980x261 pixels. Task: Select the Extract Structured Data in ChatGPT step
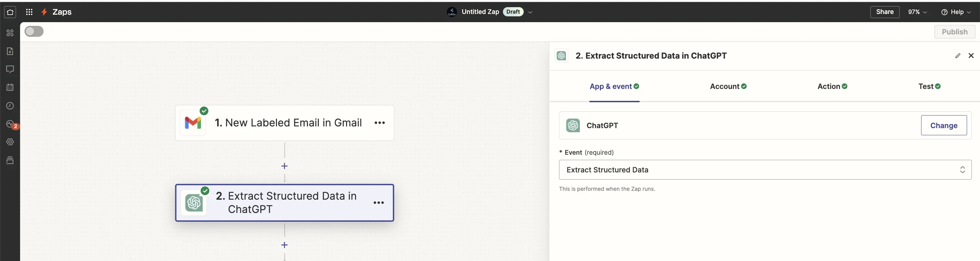tap(284, 203)
